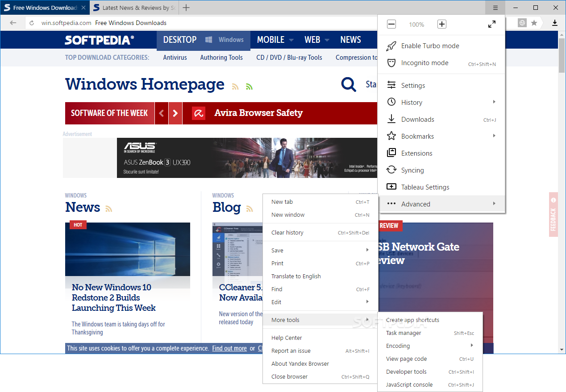Expand the More tools submenu arrow
The width and height of the screenshot is (566, 392).
tap(367, 320)
